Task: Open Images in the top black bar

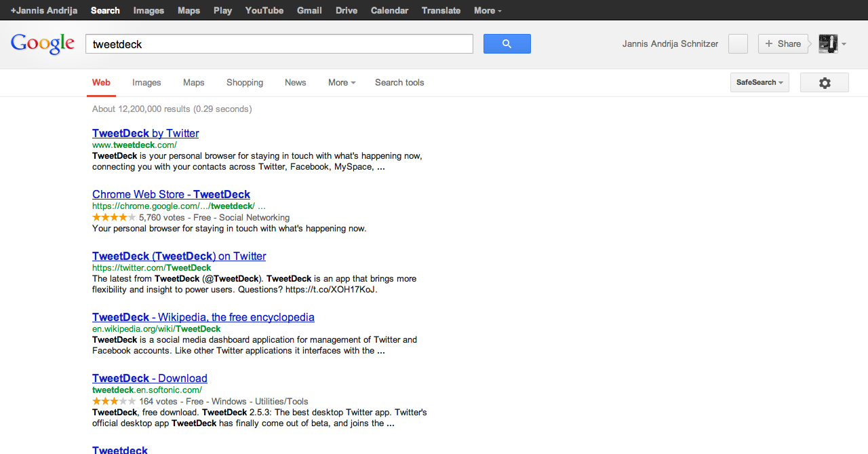Action: pos(149,10)
